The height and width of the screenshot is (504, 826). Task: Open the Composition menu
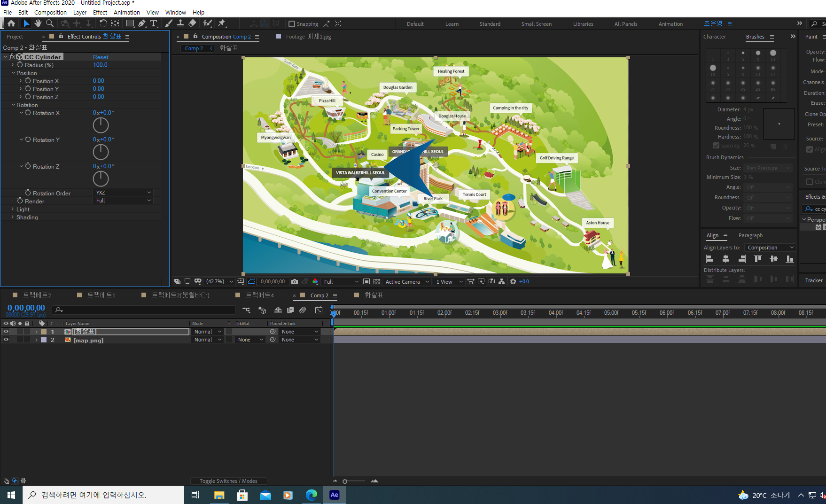point(50,13)
